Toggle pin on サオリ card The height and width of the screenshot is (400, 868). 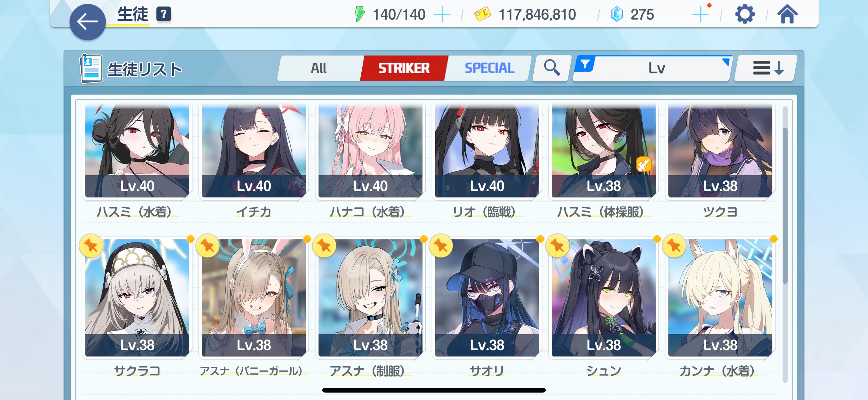coord(441,246)
